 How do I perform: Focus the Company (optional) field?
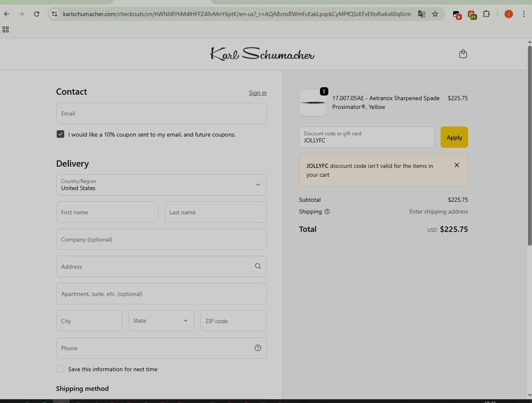[x=161, y=239]
